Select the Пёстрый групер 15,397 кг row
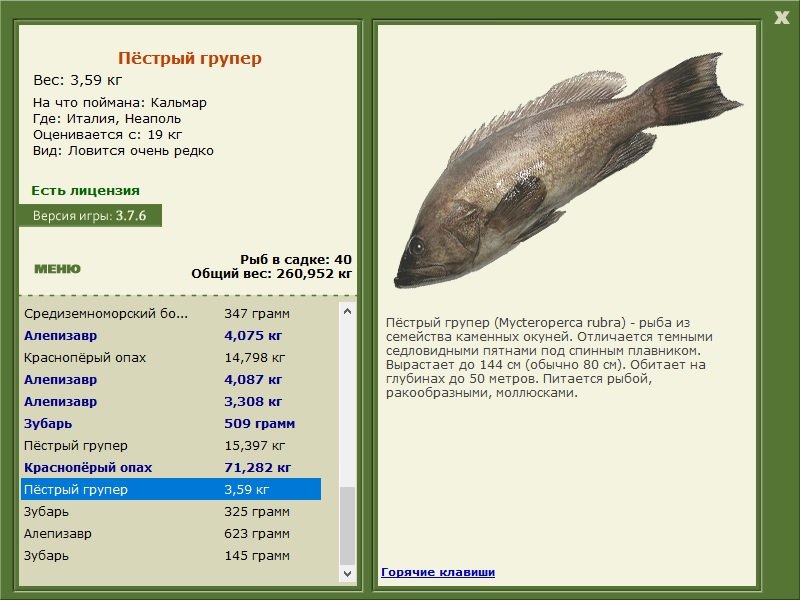This screenshot has width=800, height=600. coord(171,445)
